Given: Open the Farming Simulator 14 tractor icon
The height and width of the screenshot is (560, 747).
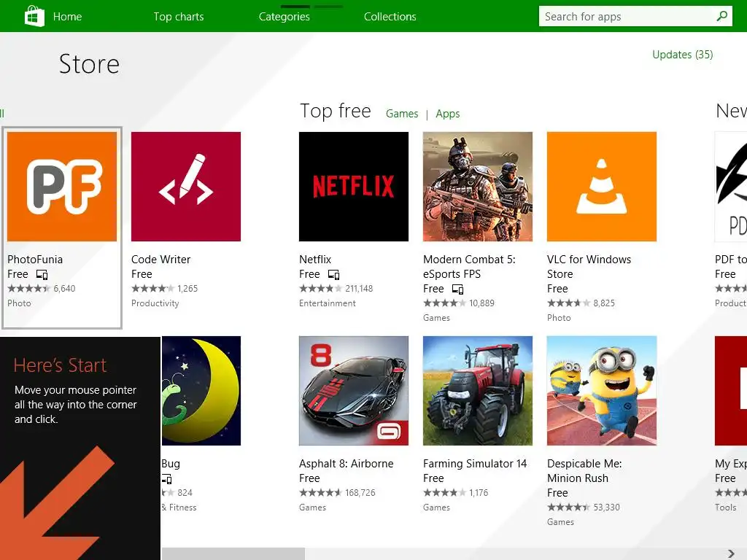Looking at the screenshot, I should pos(477,391).
